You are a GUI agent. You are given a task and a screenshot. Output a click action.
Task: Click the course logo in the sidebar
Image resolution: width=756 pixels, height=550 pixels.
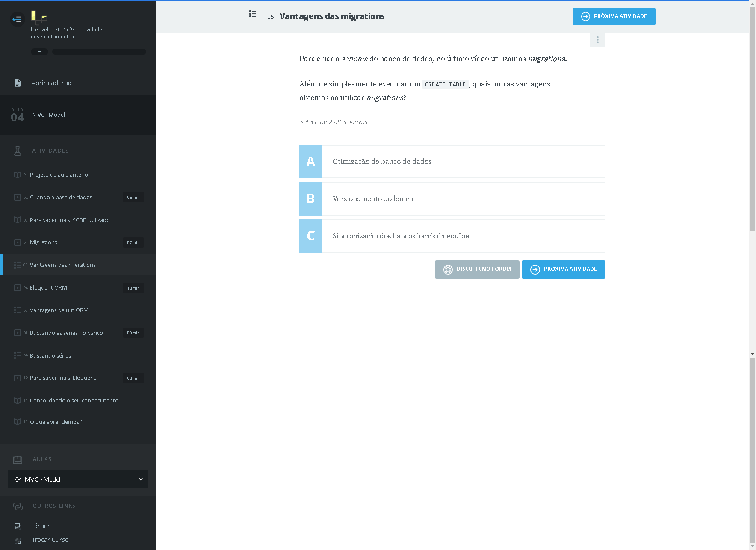click(38, 17)
